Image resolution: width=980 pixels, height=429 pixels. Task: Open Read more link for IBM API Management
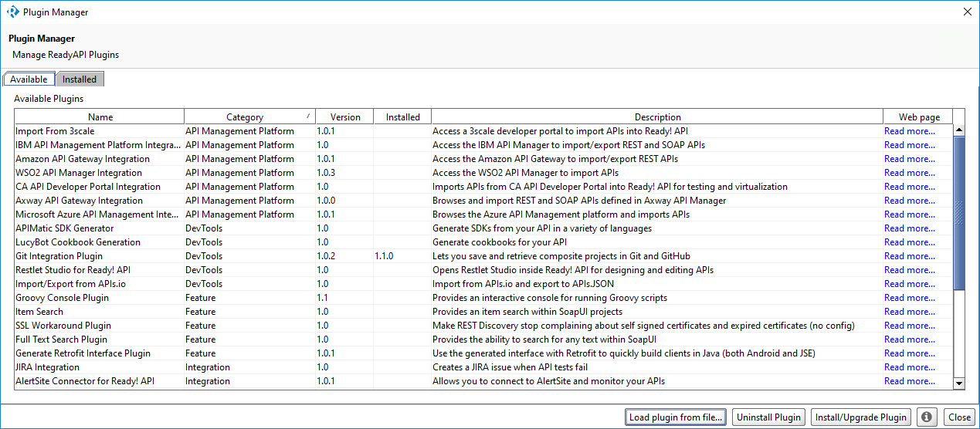tap(909, 145)
